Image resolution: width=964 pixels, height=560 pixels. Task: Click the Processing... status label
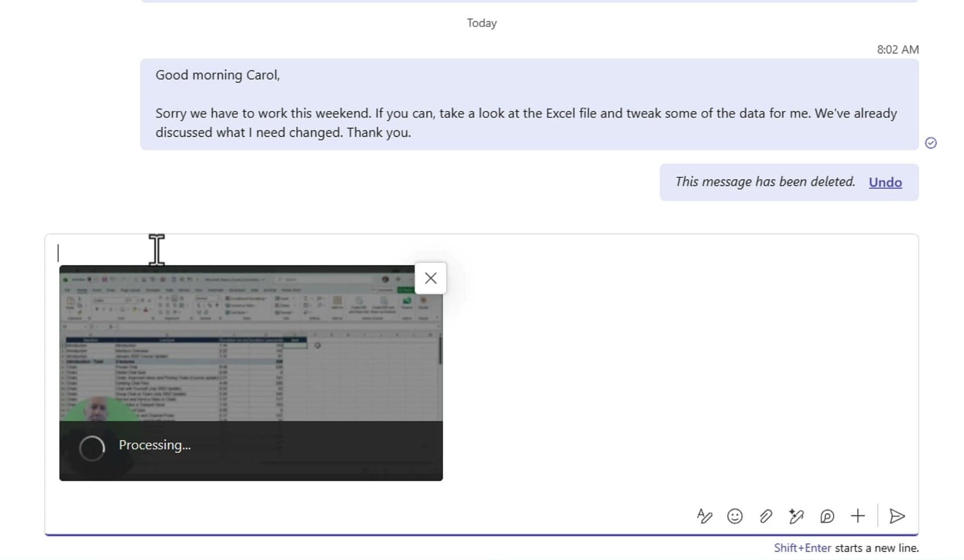coord(154,445)
